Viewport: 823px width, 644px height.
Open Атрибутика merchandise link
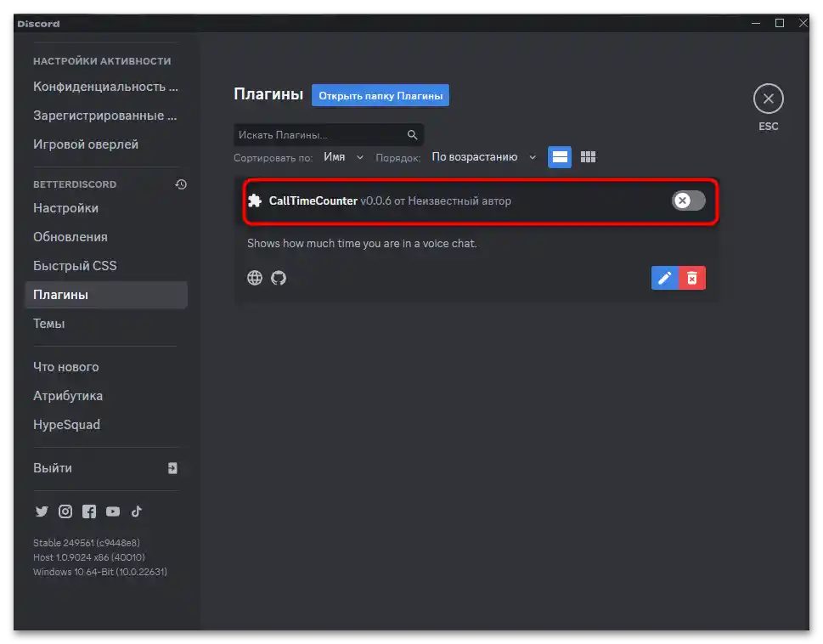(x=106, y=396)
